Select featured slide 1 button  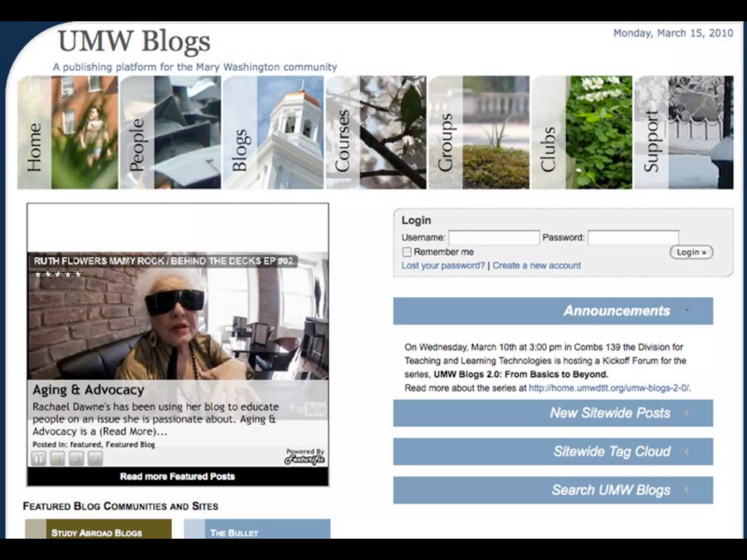point(58,458)
